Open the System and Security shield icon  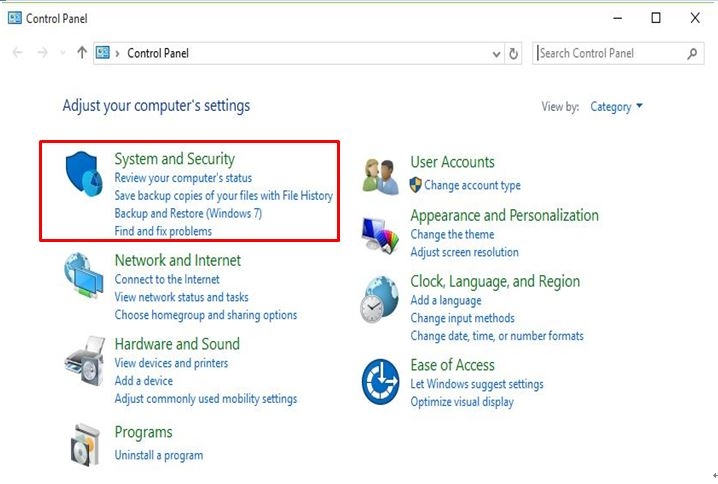84,174
